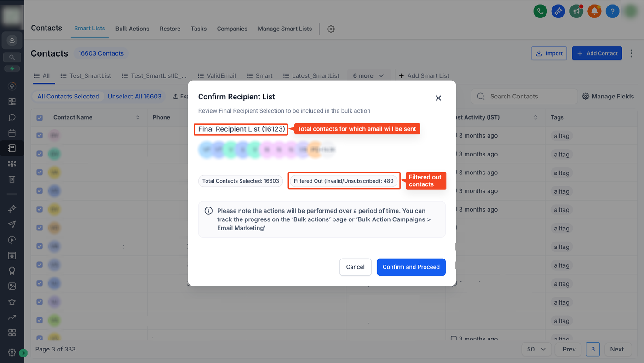Select the Latest_SmartList tab

tap(311, 75)
